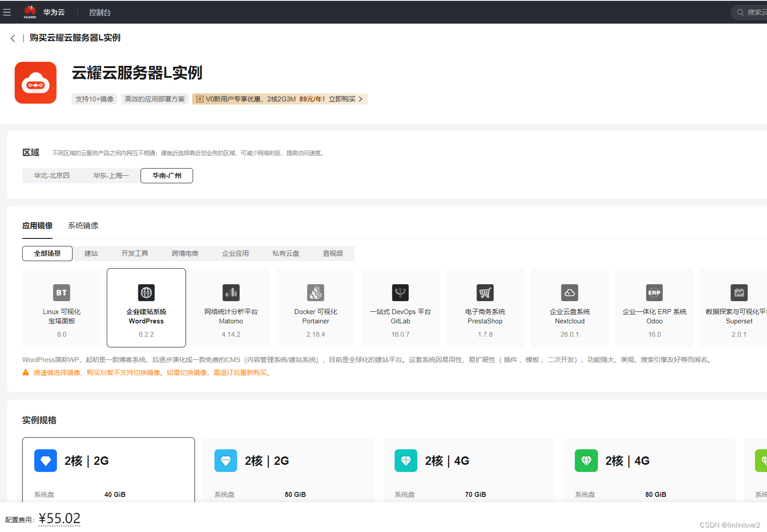Filter images by 私有云盘
Image resolution: width=767 pixels, height=532 pixels.
pyautogui.click(x=286, y=254)
